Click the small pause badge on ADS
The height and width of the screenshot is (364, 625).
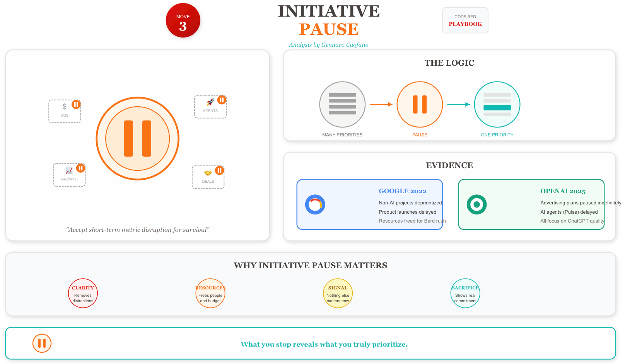76,104
